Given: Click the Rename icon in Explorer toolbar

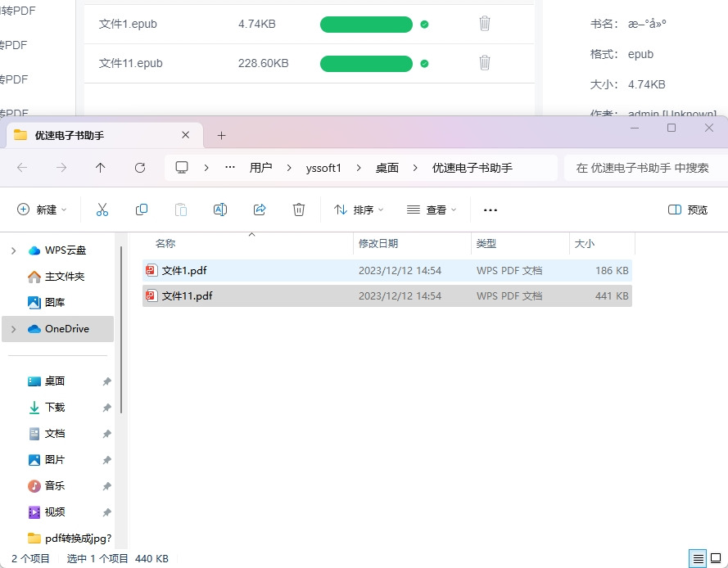Looking at the screenshot, I should click(x=219, y=210).
